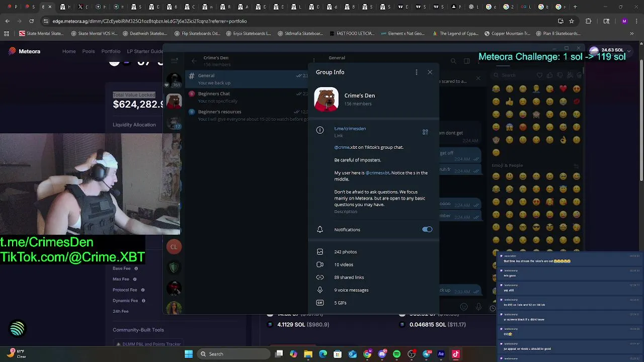
Task: Open CL contact chat in sidebar
Action: pos(174,247)
